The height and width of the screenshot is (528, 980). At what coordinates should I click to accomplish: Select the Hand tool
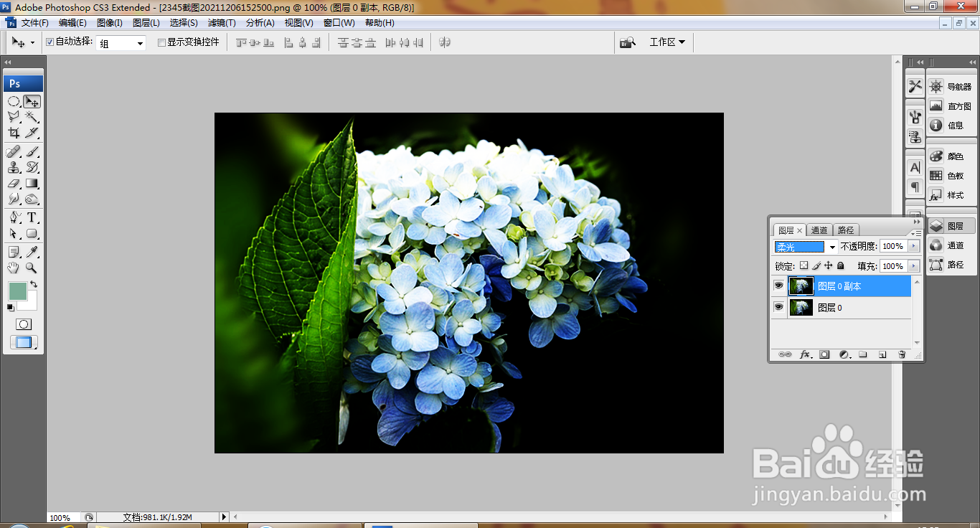pyautogui.click(x=14, y=268)
